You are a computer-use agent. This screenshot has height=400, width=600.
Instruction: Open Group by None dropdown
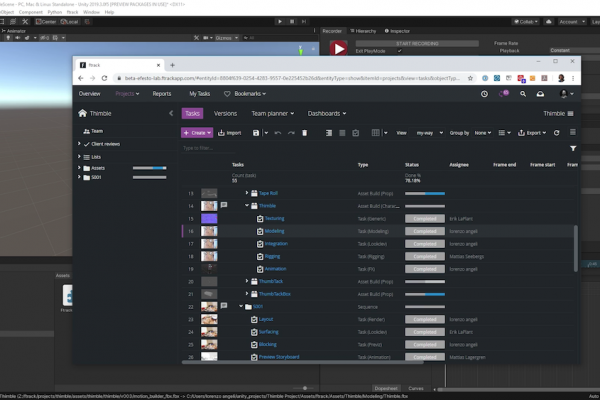482,133
